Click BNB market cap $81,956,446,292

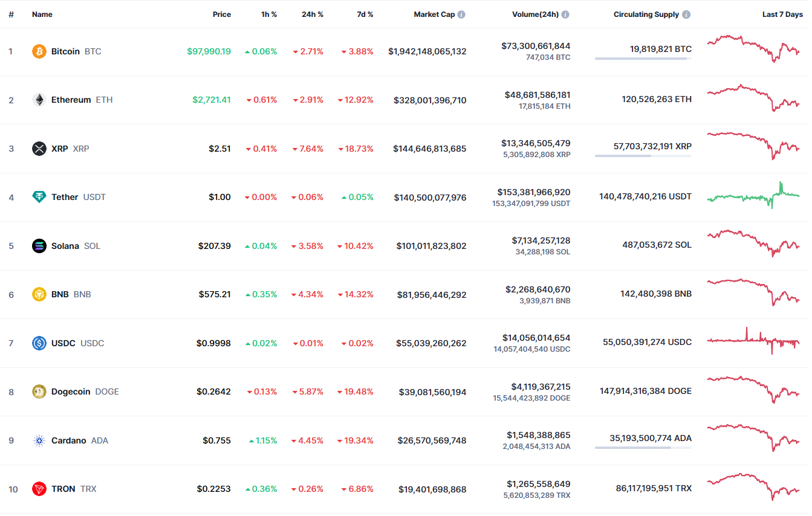[432, 294]
